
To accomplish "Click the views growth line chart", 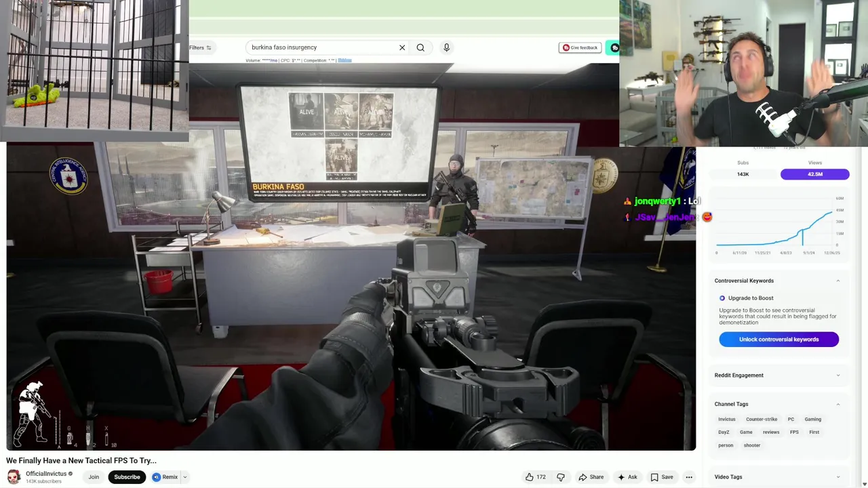I will tap(778, 225).
